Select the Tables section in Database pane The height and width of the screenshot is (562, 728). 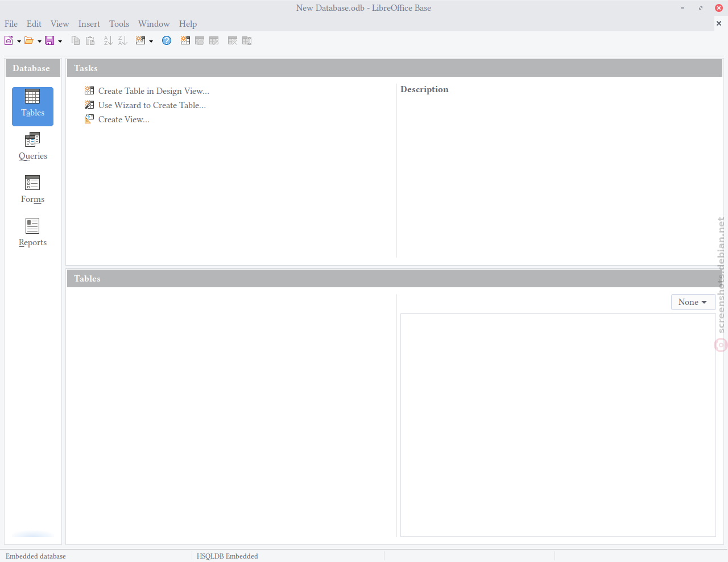32,106
